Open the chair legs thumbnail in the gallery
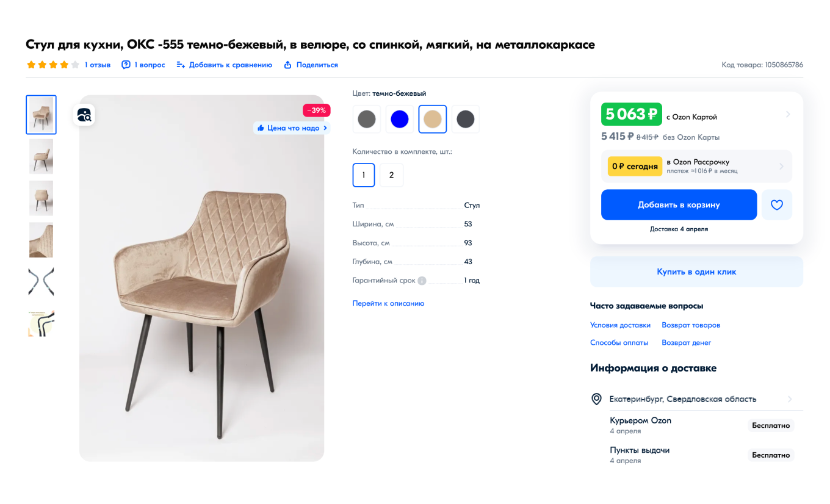 click(41, 282)
